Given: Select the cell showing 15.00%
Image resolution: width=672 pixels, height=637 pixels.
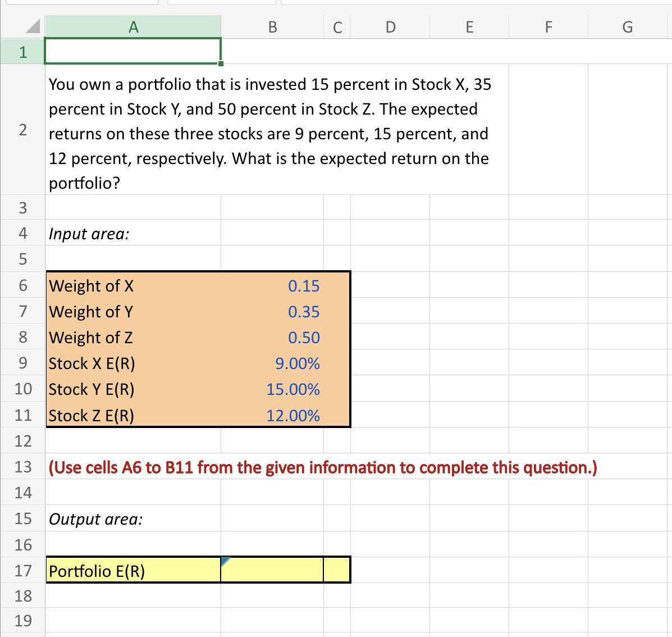Looking at the screenshot, I should click(272, 389).
